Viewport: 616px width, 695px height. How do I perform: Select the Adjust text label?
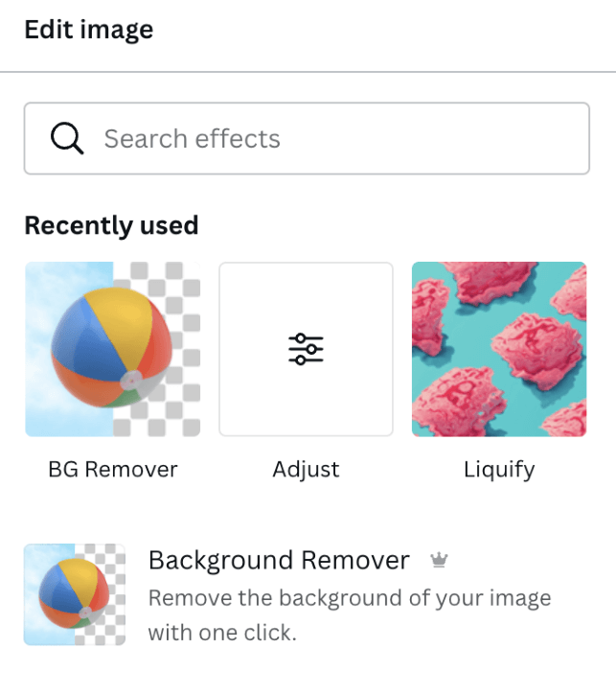(x=306, y=470)
